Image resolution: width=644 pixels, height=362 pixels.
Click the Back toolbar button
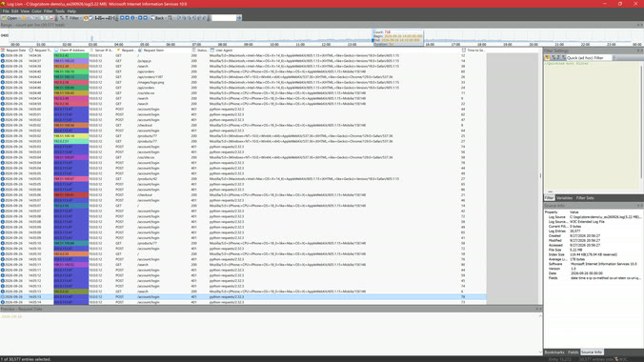pyautogui.click(x=157, y=18)
